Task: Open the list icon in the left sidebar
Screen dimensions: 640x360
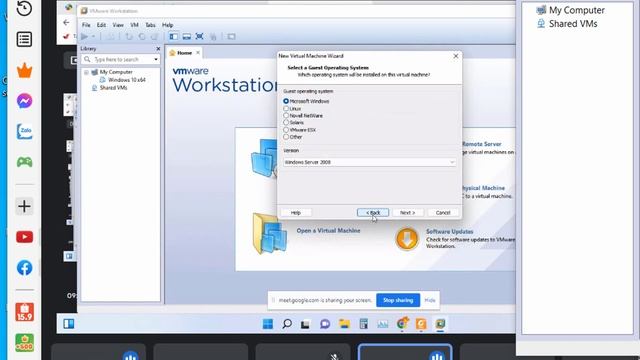Action: 24,39
